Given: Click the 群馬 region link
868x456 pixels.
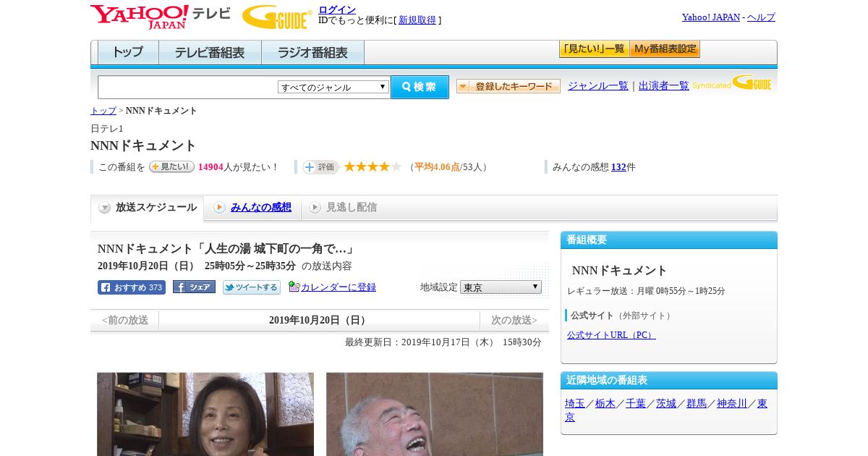Looking at the screenshot, I should pyautogui.click(x=697, y=404).
